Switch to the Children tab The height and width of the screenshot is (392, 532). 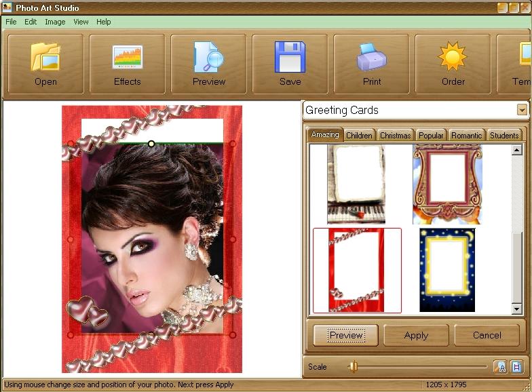coord(360,136)
